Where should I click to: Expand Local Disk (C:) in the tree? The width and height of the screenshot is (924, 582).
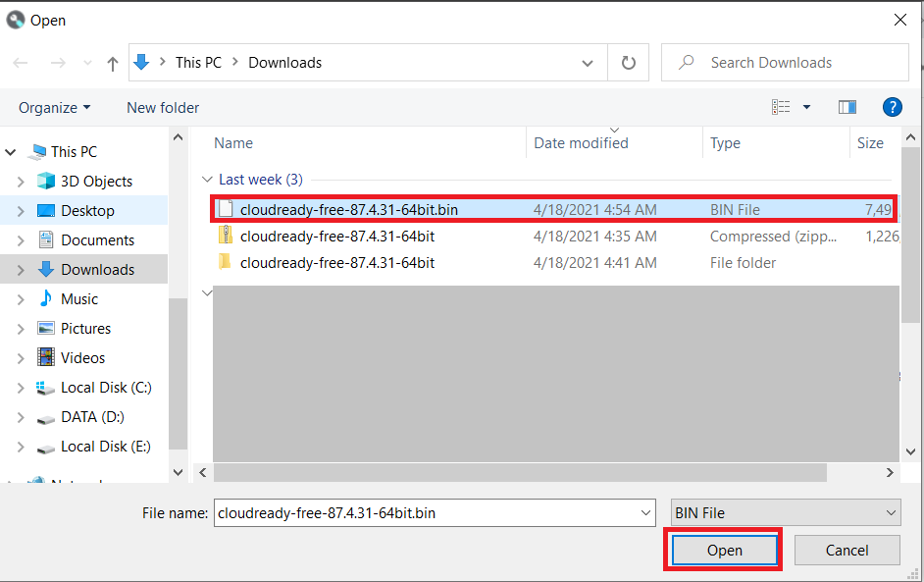pos(22,387)
